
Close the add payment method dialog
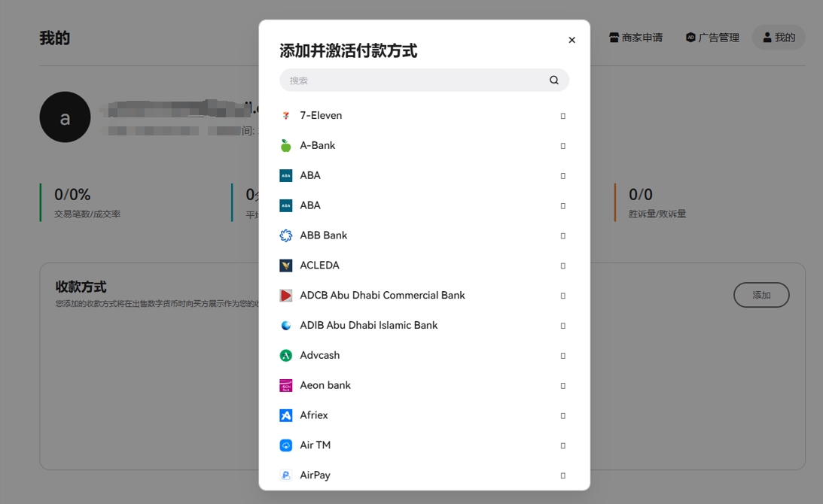point(572,41)
